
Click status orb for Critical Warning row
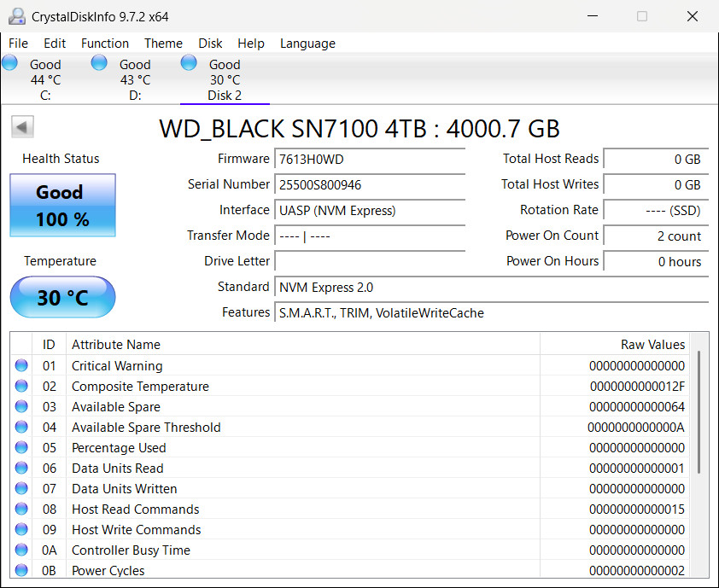21,365
